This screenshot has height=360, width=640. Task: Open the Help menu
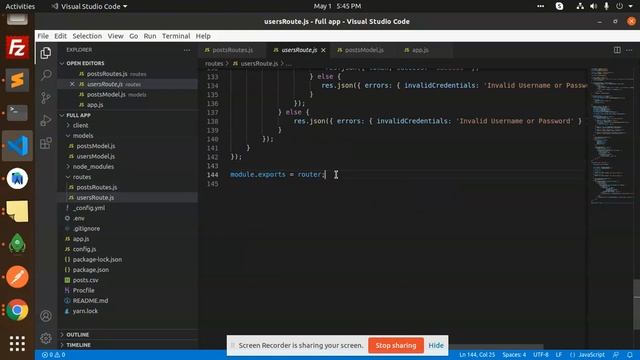pos(203,36)
